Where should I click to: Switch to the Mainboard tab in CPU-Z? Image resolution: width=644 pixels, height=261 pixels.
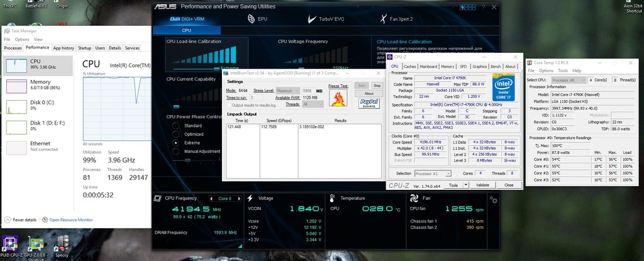point(428,67)
